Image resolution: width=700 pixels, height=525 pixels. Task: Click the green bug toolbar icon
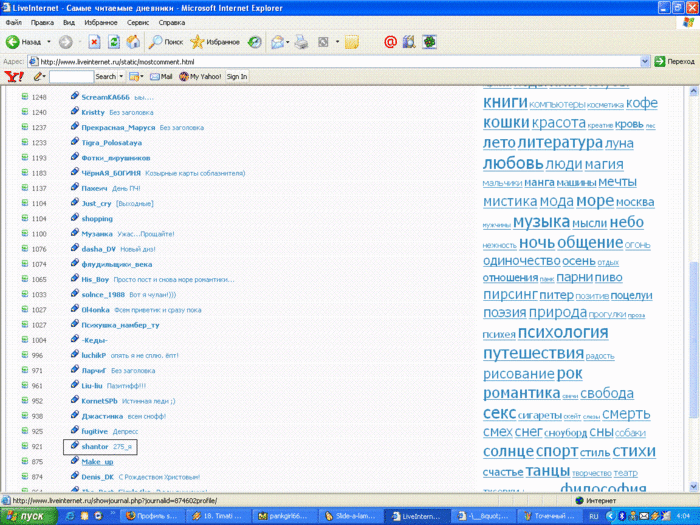pos(429,42)
